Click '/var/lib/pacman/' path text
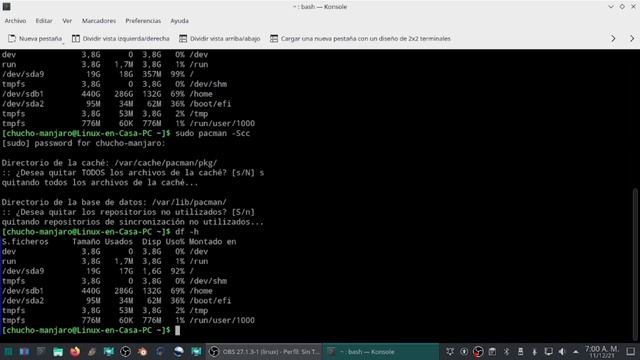This screenshot has height=360, width=640. pyautogui.click(x=189, y=202)
